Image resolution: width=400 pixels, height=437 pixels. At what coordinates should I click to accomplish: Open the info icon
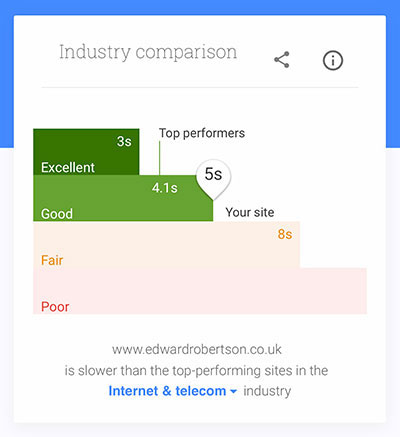[x=333, y=60]
